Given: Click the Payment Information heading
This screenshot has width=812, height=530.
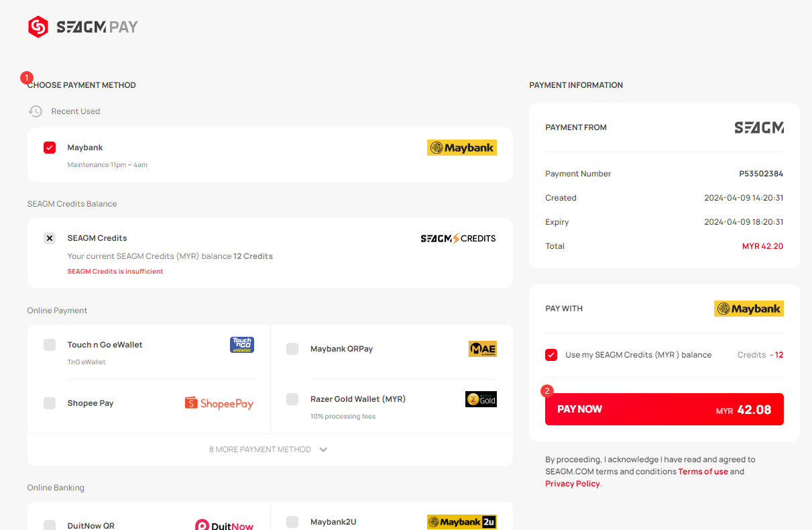Looking at the screenshot, I should pos(576,85).
